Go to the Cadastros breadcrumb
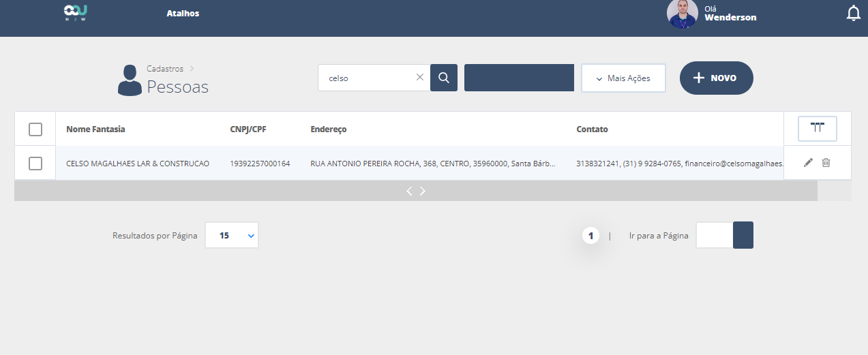This screenshot has width=868, height=355. click(165, 69)
